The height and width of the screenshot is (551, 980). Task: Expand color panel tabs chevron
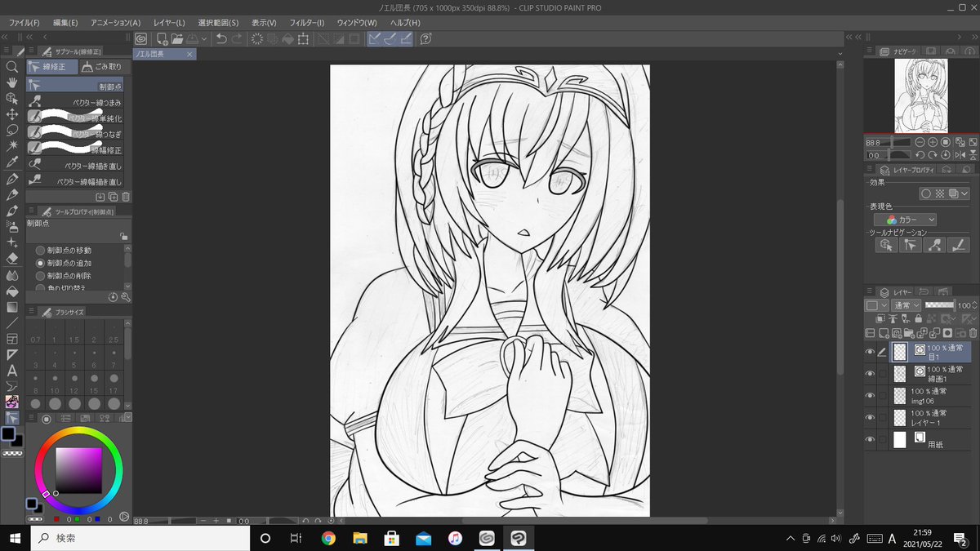click(127, 418)
